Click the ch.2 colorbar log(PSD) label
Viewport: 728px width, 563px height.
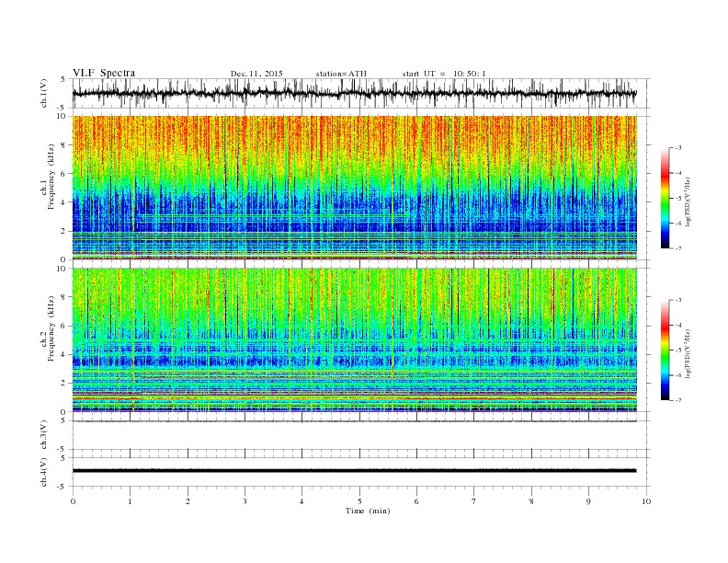pyautogui.click(x=688, y=353)
